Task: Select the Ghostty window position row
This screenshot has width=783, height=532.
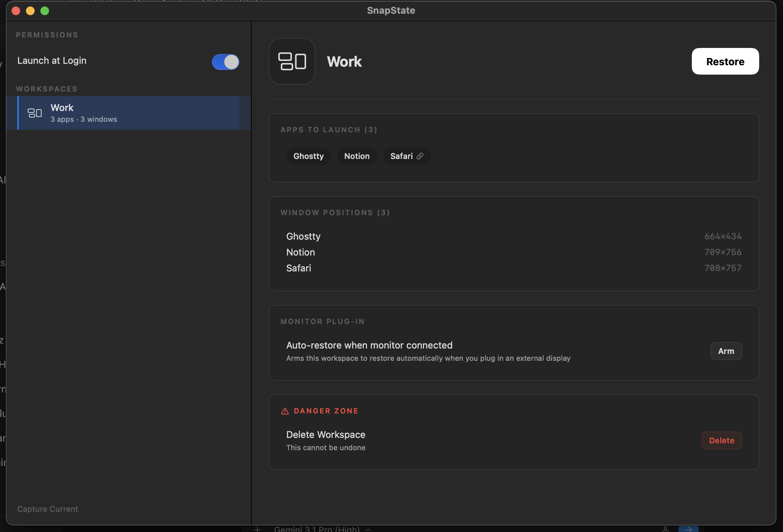Action: [x=514, y=236]
